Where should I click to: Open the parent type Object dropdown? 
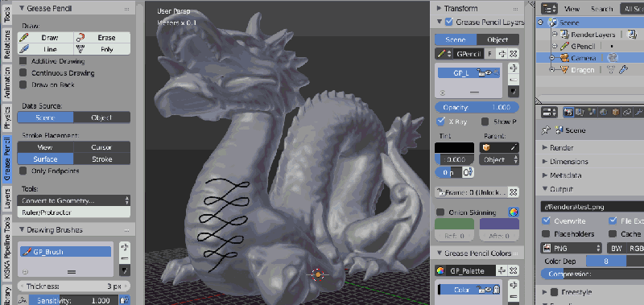tap(499, 159)
